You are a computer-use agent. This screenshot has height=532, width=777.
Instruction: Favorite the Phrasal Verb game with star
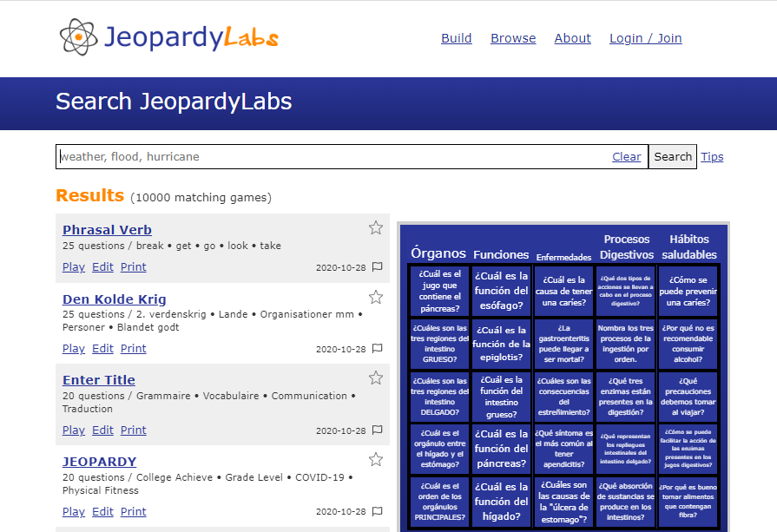click(x=376, y=228)
